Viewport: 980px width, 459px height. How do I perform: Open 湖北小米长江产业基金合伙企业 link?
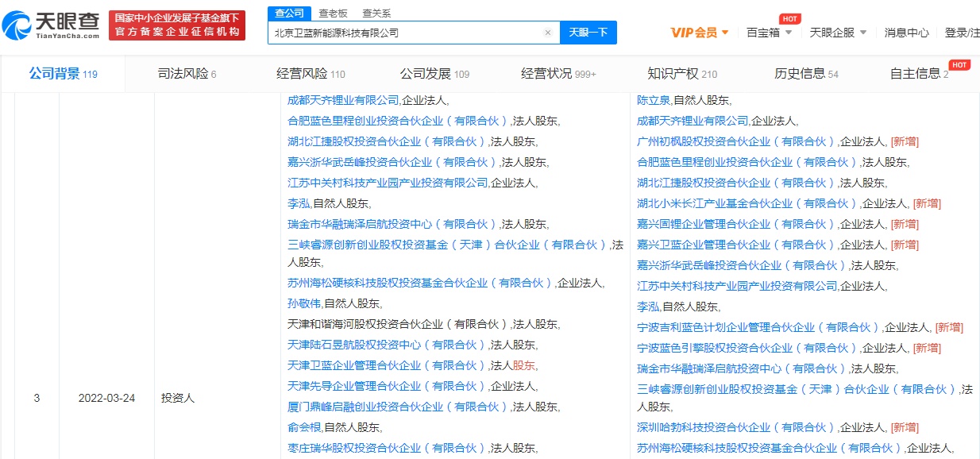coord(748,203)
